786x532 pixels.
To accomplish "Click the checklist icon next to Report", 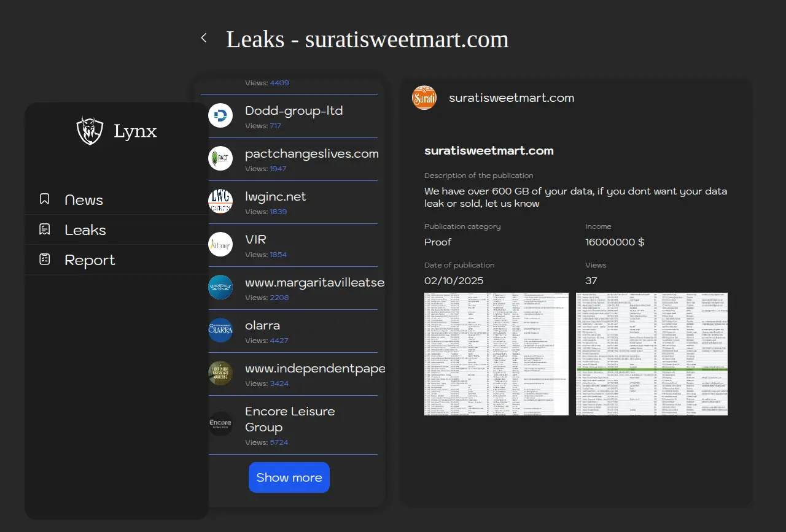I will (45, 260).
